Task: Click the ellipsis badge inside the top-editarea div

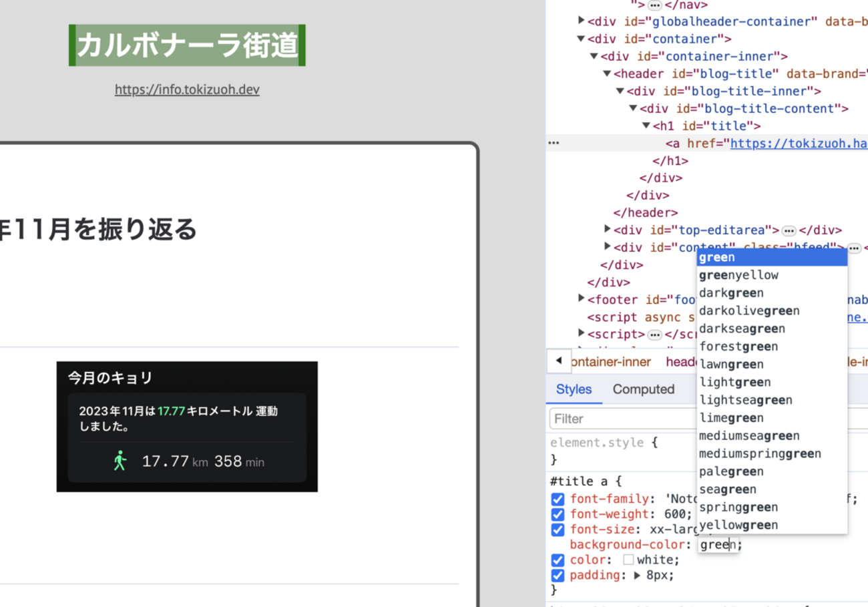Action: coord(789,230)
